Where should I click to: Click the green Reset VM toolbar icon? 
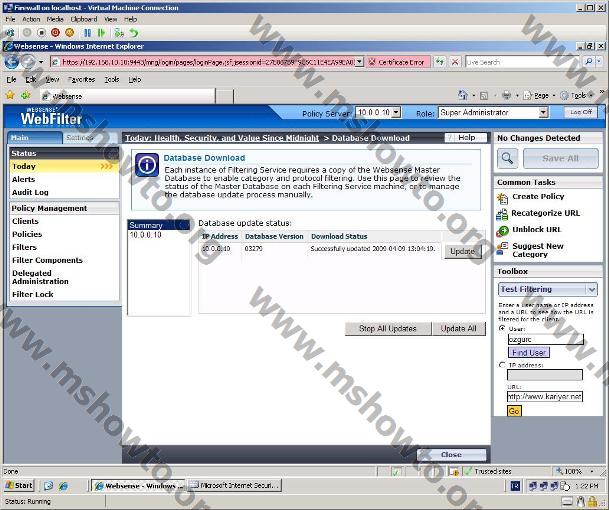point(101,33)
